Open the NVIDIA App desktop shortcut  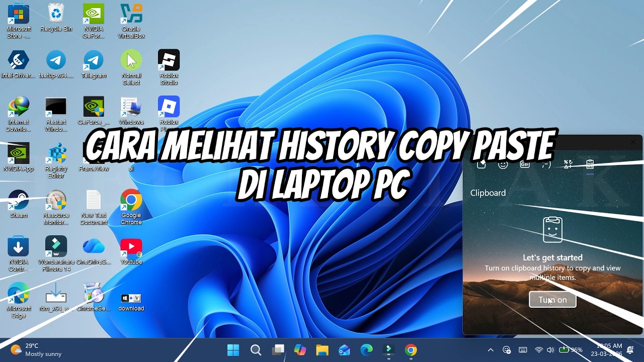tap(19, 157)
